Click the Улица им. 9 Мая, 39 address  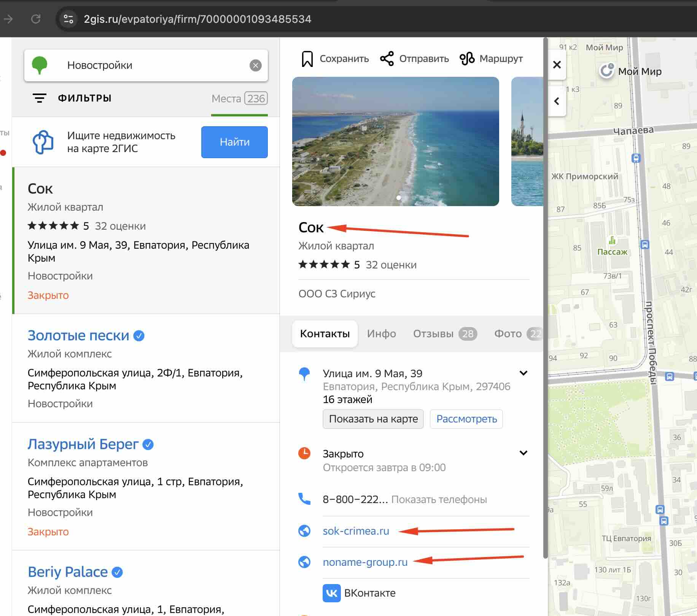click(372, 374)
